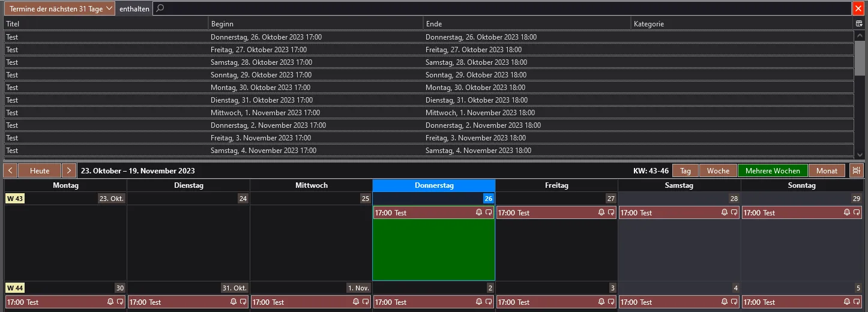Open the column chooser icon beside Kategorie
This screenshot has width=868, height=312.
click(858, 23)
